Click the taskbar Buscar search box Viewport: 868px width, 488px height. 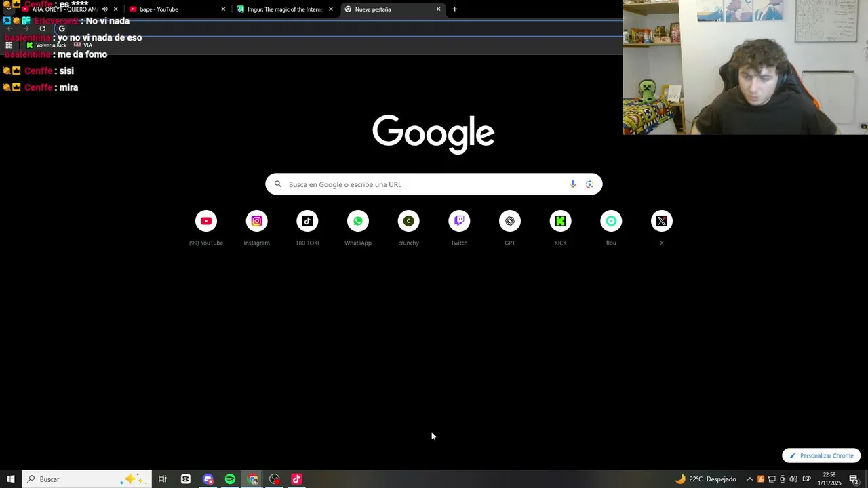[x=86, y=479]
